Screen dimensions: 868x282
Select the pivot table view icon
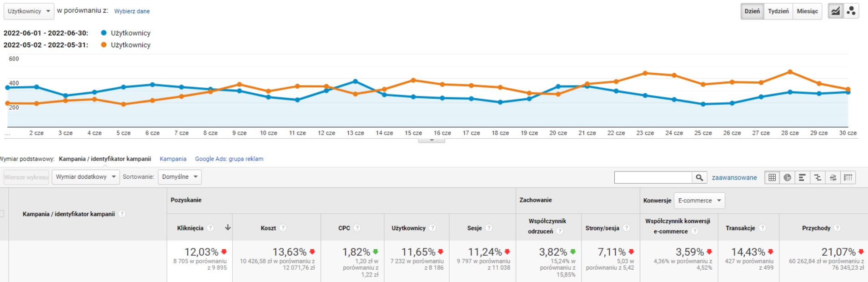point(848,177)
